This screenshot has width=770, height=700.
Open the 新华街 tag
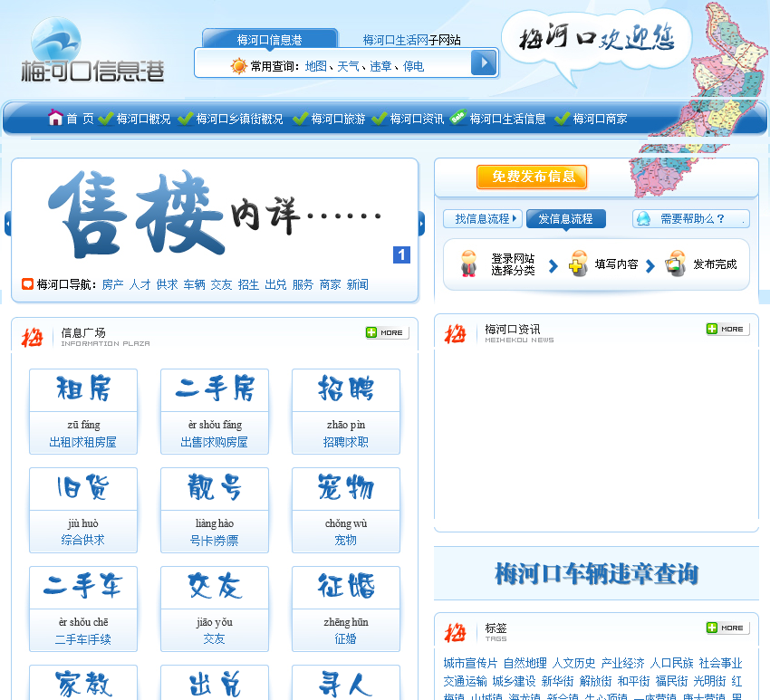[557, 681]
